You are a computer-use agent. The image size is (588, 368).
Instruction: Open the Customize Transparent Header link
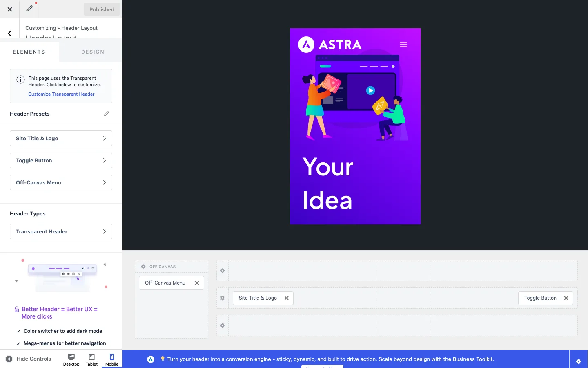pyautogui.click(x=61, y=94)
